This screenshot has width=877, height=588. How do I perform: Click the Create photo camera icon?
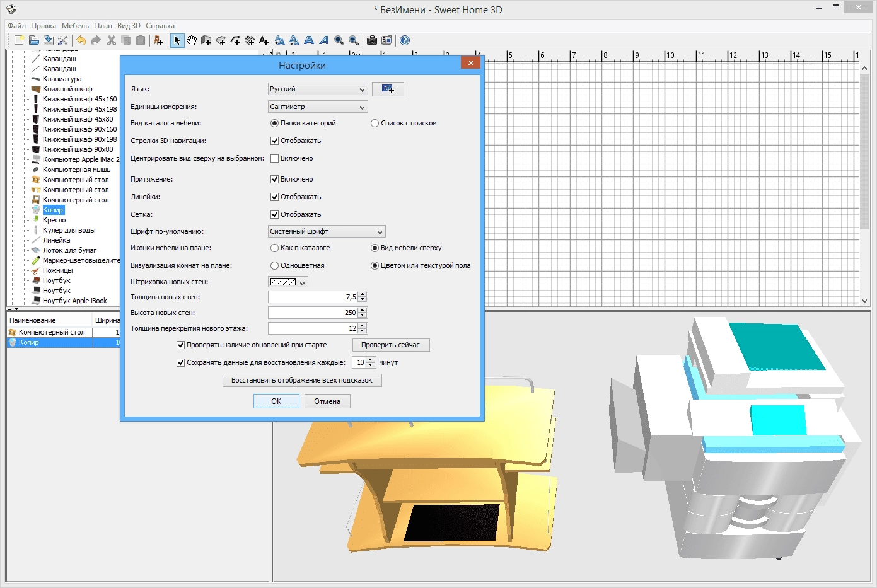372,40
